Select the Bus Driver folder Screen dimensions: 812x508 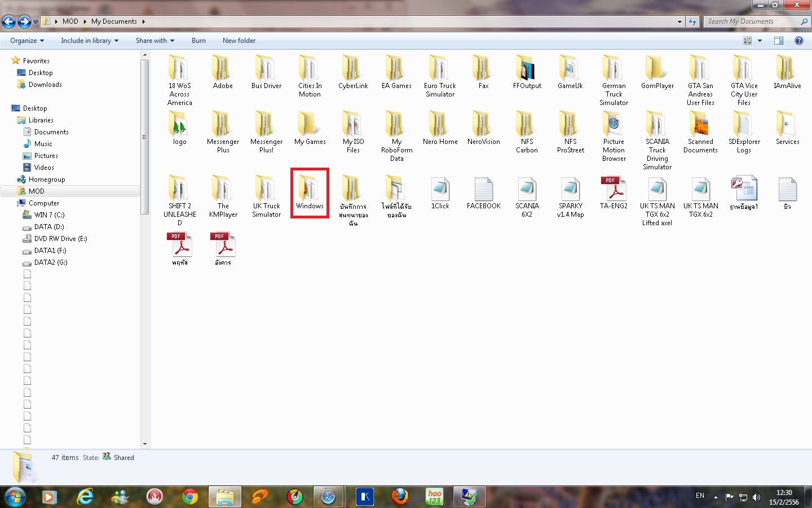click(x=266, y=72)
